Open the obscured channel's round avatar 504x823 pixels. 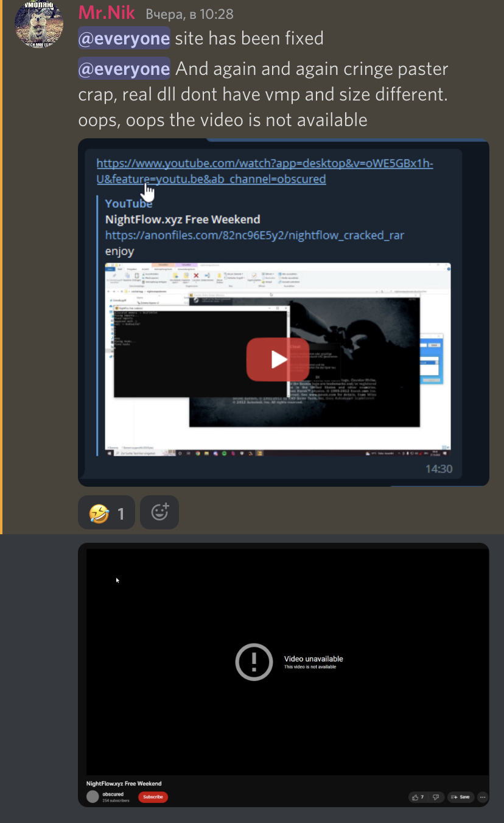coord(93,797)
